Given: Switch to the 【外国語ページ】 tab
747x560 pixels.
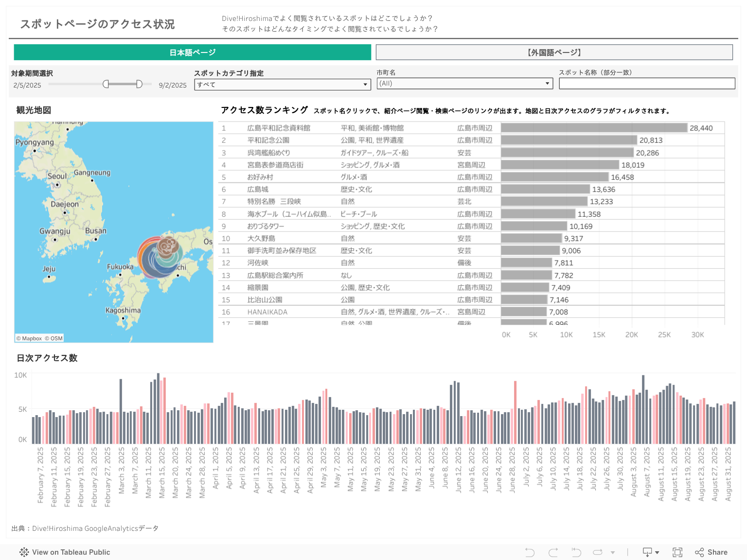Looking at the screenshot, I should tap(554, 52).
